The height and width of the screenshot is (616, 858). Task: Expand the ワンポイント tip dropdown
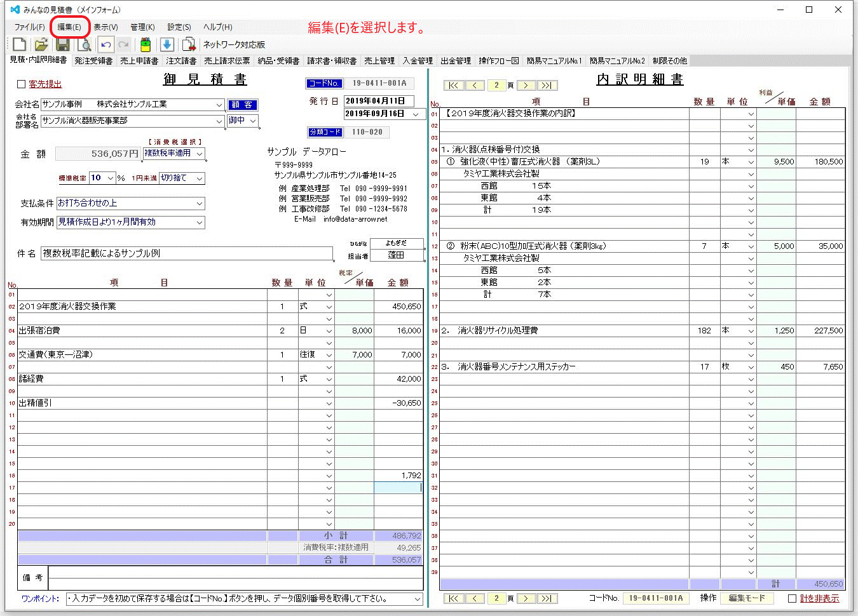(418, 599)
